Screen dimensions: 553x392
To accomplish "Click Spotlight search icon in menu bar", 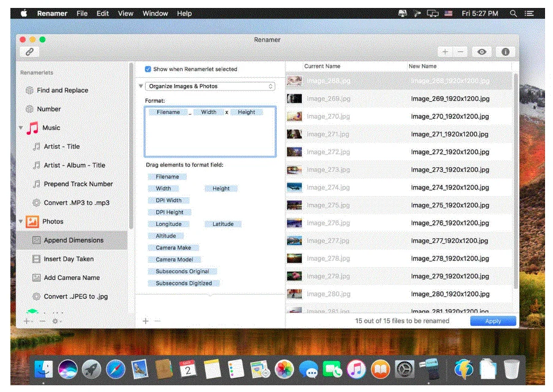I will point(513,13).
